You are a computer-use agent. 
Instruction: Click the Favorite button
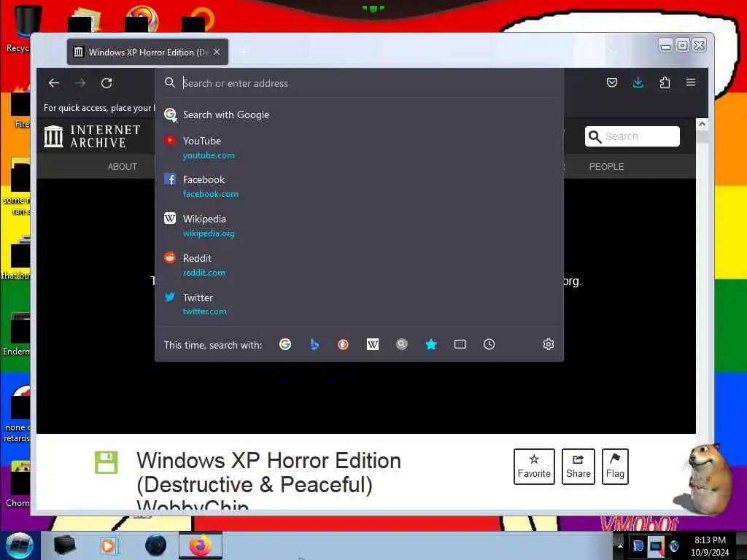534,467
